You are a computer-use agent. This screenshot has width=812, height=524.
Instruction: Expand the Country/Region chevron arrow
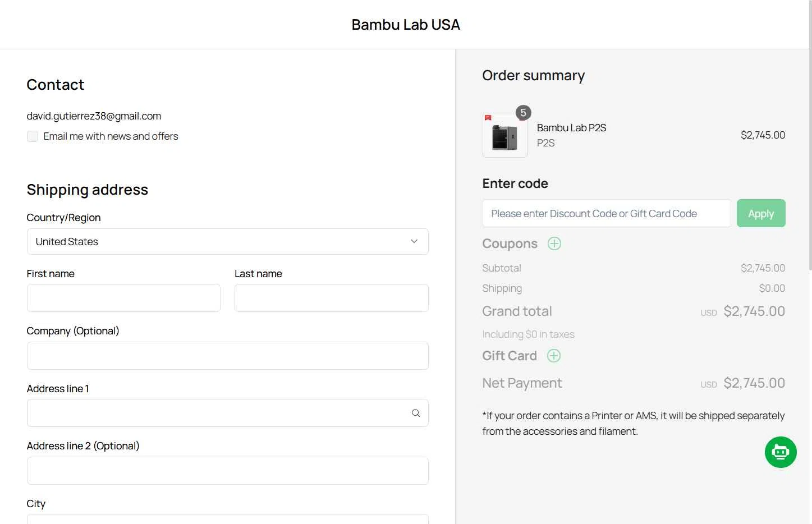[414, 241]
